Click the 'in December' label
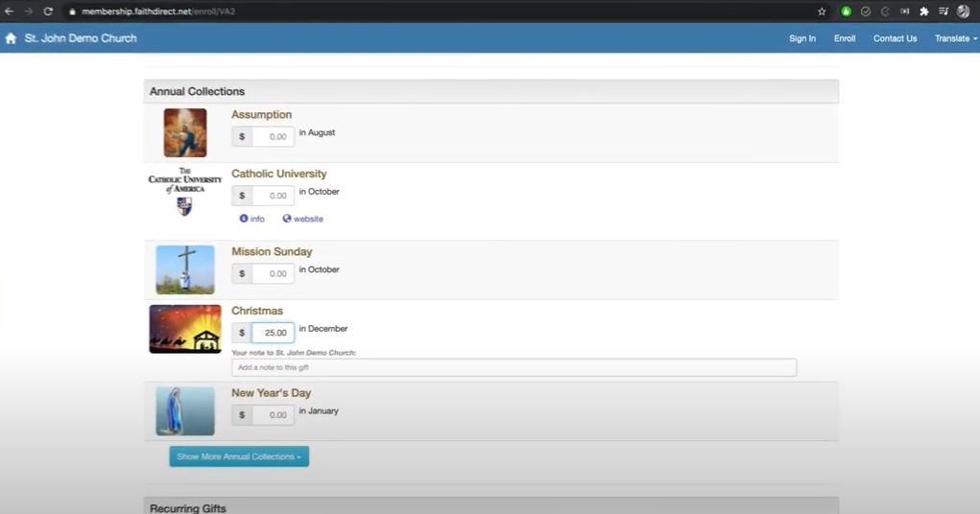 [323, 329]
